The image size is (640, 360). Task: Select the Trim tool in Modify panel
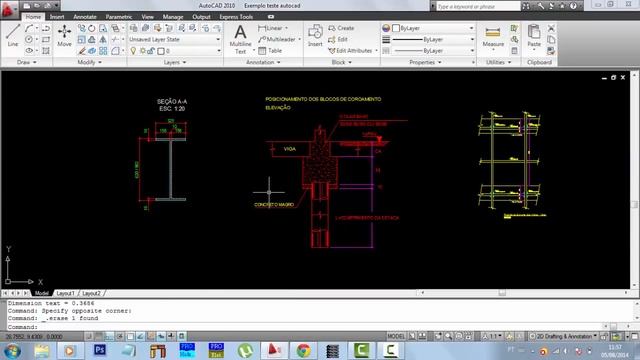coord(116,40)
